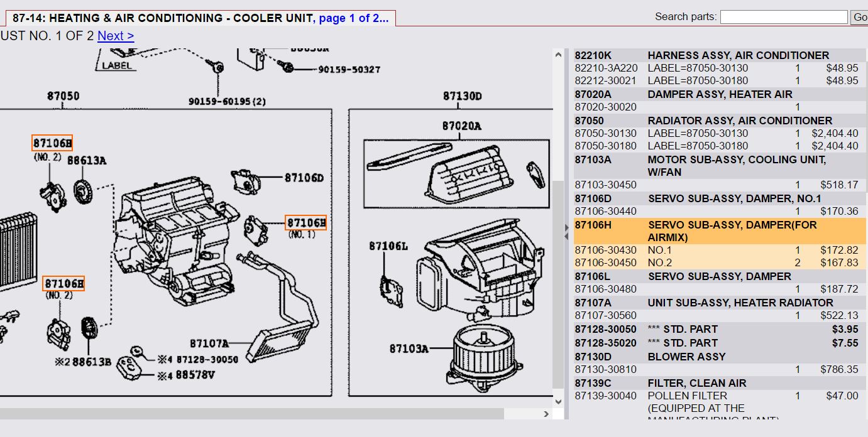Viewport: 868px width, 437px height.
Task: Type in the Search parts field
Action: (x=783, y=17)
